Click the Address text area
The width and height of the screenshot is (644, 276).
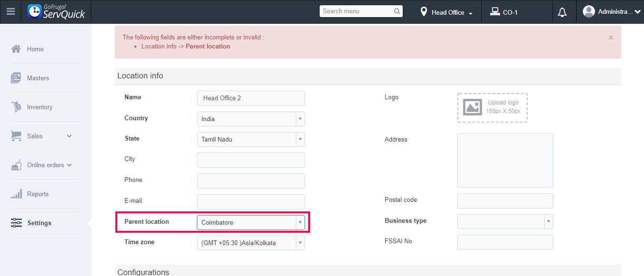(505, 160)
